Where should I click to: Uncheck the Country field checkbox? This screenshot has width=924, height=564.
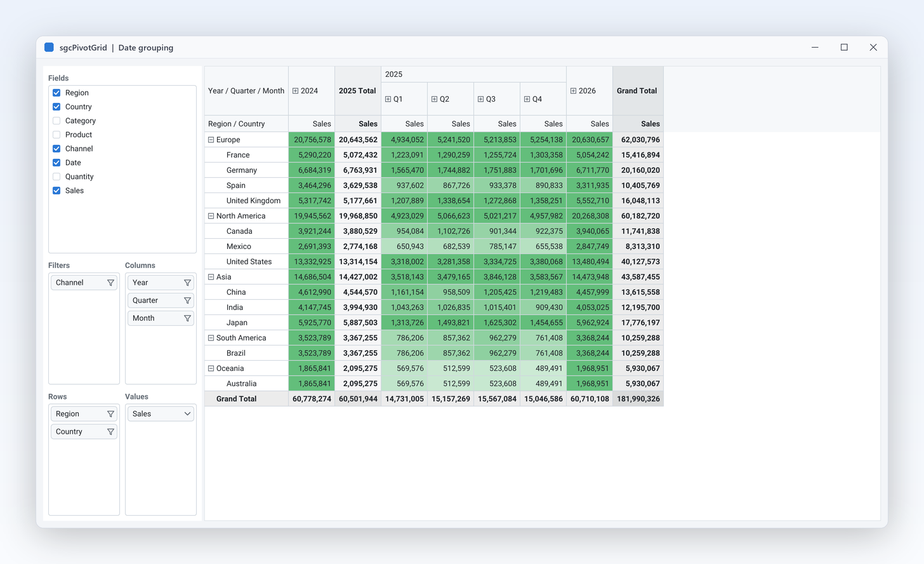point(56,107)
